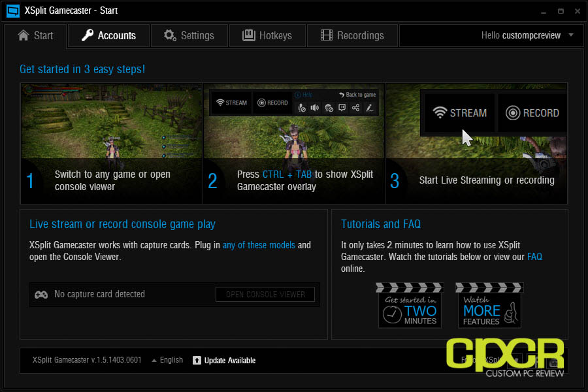Screen dimensions: 588x392
Task: Click the Help link in overlay preview
Action: (x=304, y=95)
